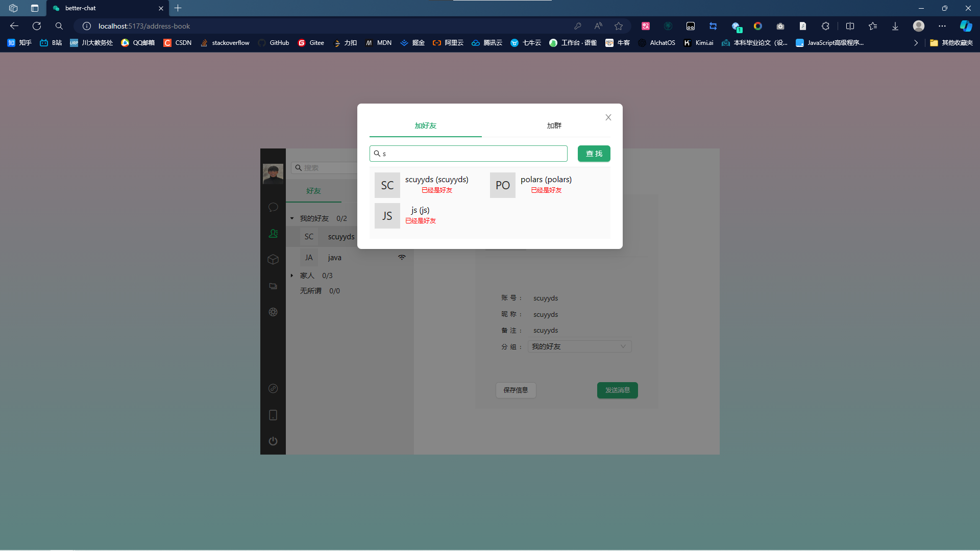980x551 pixels.
Task: Click the mobile phone sidebar icon
Action: 273,415
